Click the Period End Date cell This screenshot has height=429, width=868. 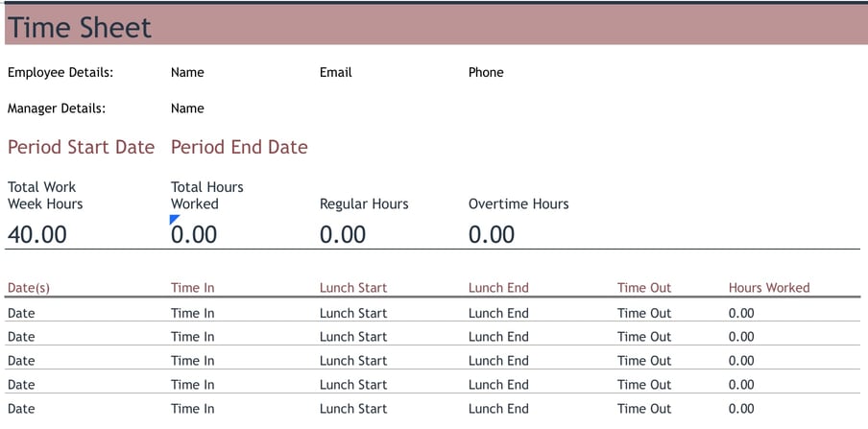click(x=239, y=147)
